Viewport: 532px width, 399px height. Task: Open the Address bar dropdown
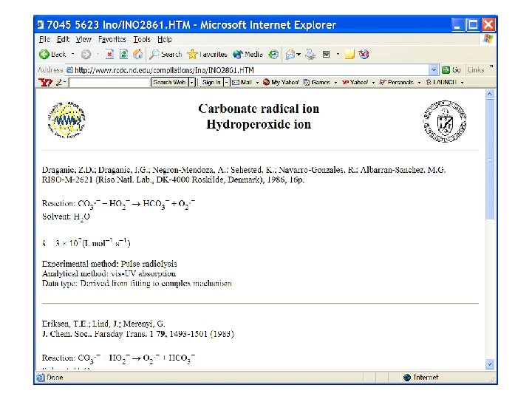[433, 70]
